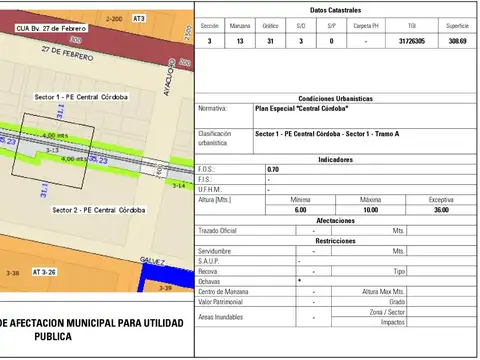Click "Sector 1 - PE Central Córdoba" map label
The image size is (480, 360).
click(x=81, y=97)
